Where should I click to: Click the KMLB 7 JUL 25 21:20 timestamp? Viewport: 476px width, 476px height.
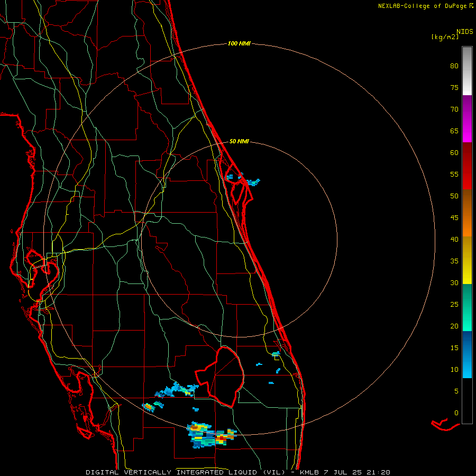[x=345, y=472]
